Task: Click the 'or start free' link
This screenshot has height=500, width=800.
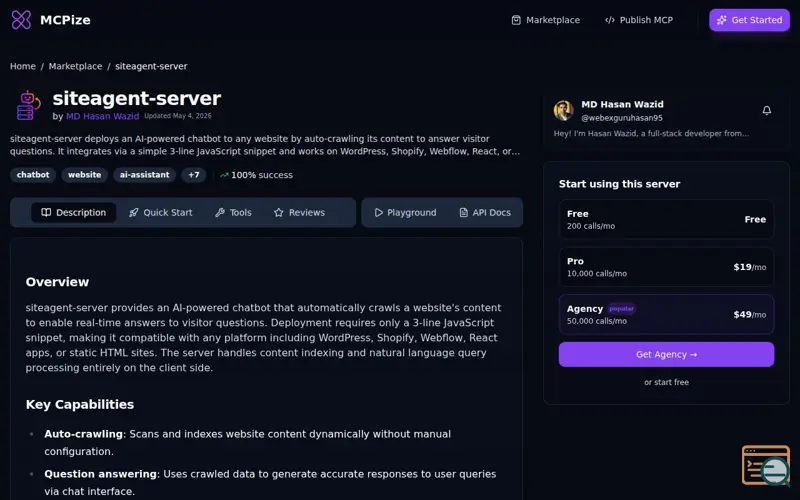Action: 666,382
